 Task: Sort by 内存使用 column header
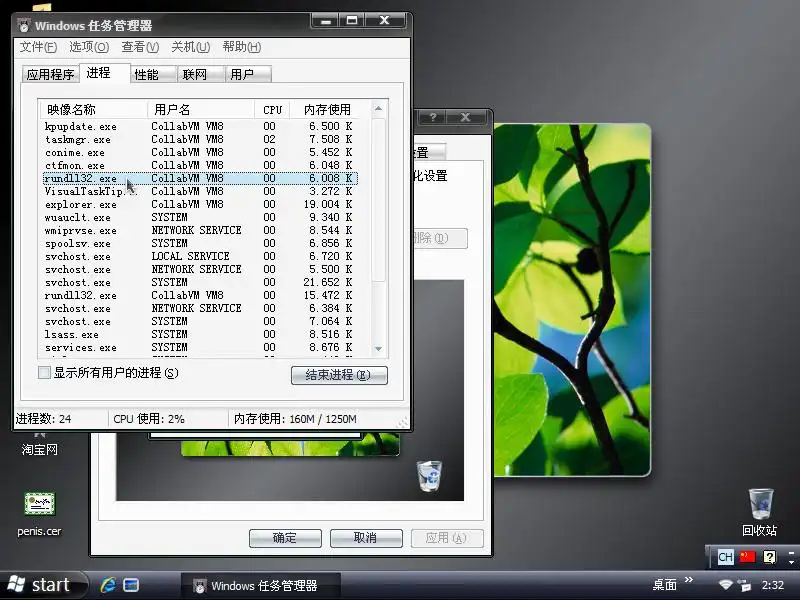tap(331, 109)
